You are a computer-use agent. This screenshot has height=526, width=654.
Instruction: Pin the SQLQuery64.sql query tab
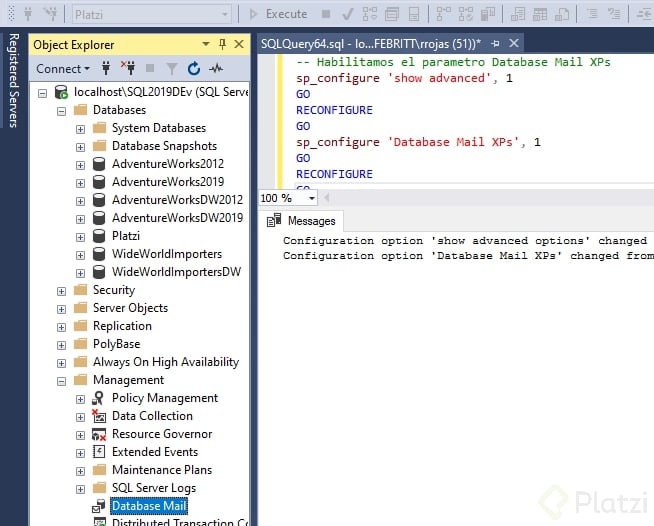pyautogui.click(x=496, y=43)
